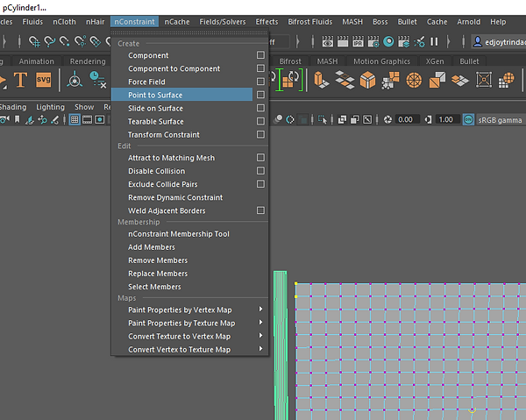Toggle the film gate display icon
This screenshot has width=526, height=420.
[87, 119]
